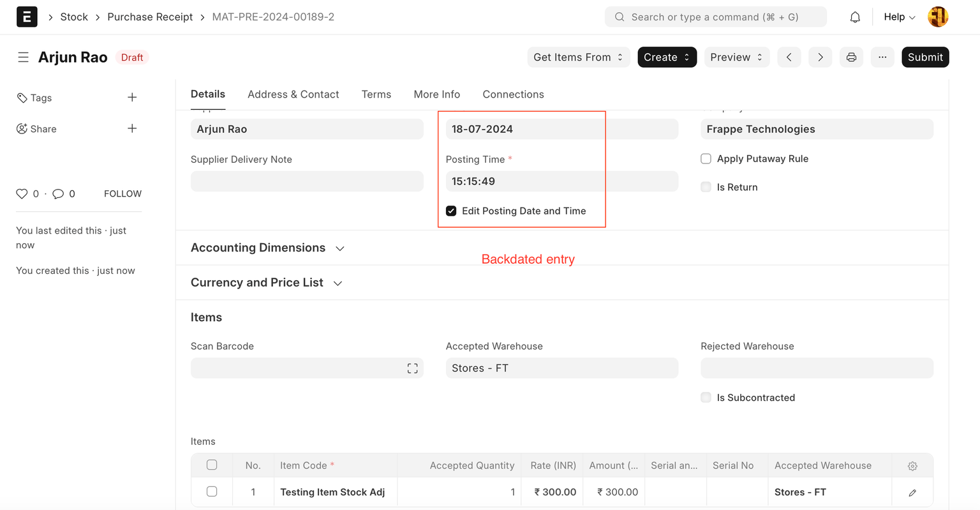The image size is (980, 510).
Task: Open notifications via bell icon
Action: (854, 17)
